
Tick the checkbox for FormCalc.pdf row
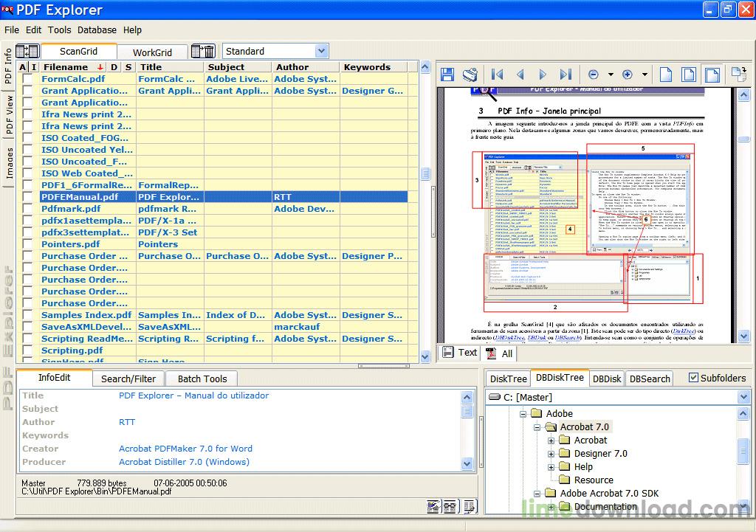point(28,79)
